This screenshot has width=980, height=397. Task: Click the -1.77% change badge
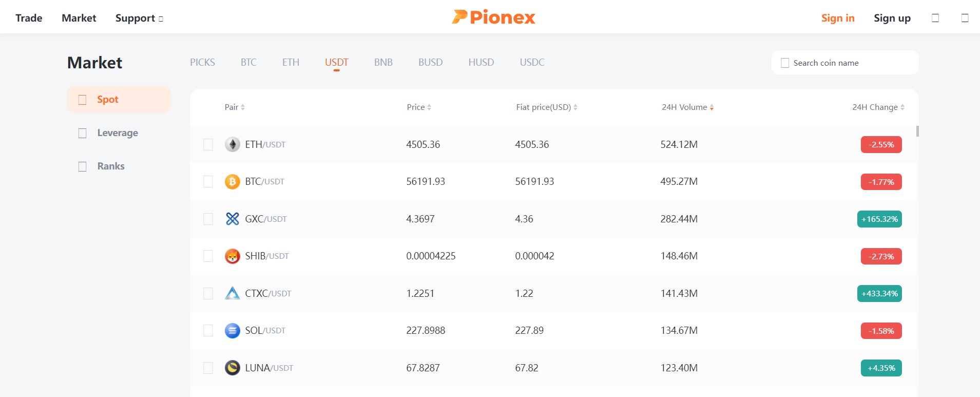tap(881, 182)
